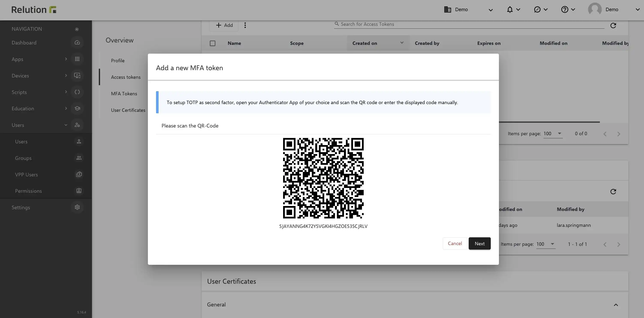This screenshot has width=644, height=318.
Task: Open Settings in navigation
Action: 21,207
